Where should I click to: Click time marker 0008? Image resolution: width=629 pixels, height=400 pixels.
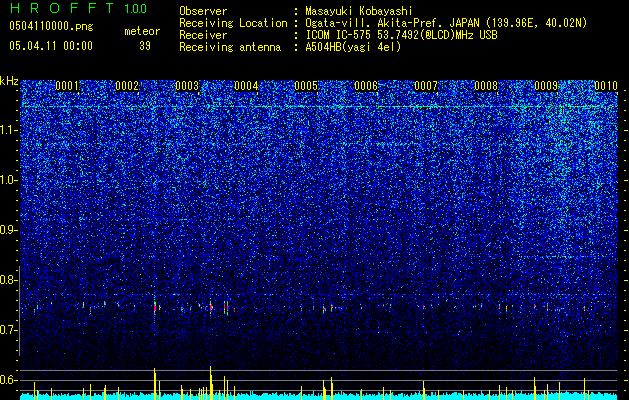coord(486,86)
